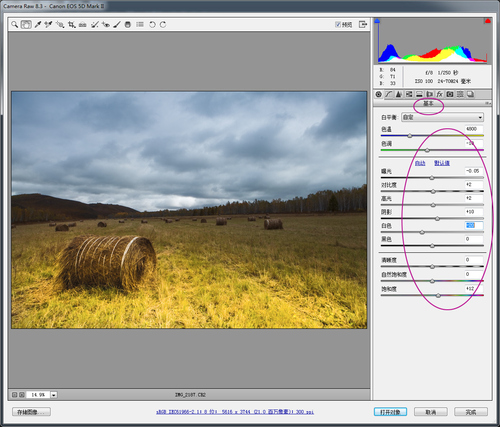
Task: Switch to the Effects fx tab
Action: [440, 94]
